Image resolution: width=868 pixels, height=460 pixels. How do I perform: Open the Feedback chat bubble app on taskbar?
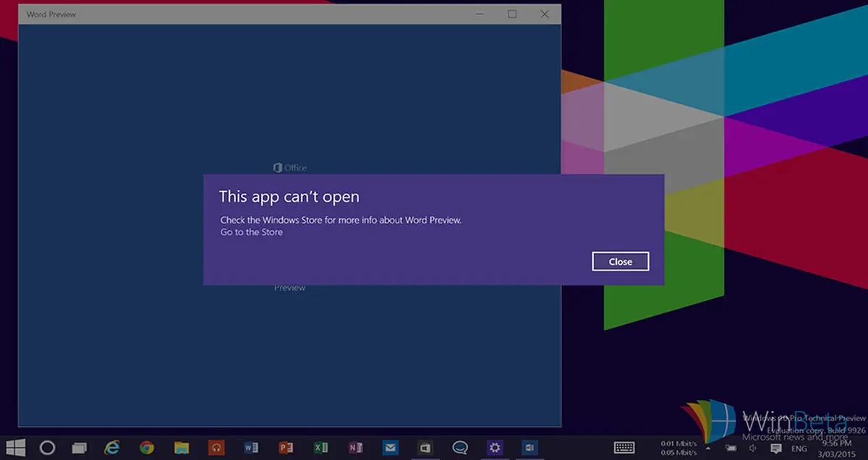[x=460, y=447]
